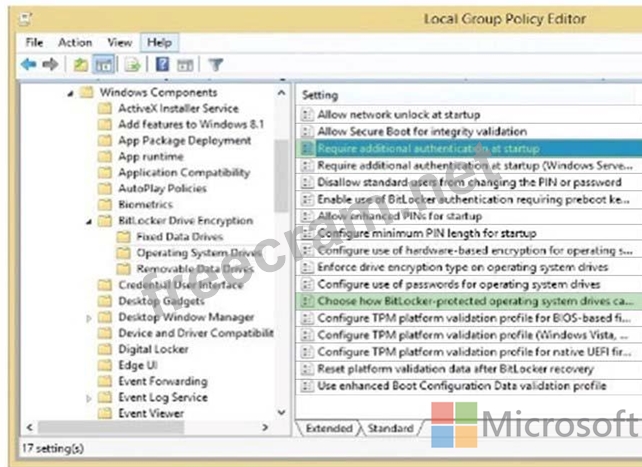
Task: Click tree scrollbar up arrow
Action: [282, 93]
